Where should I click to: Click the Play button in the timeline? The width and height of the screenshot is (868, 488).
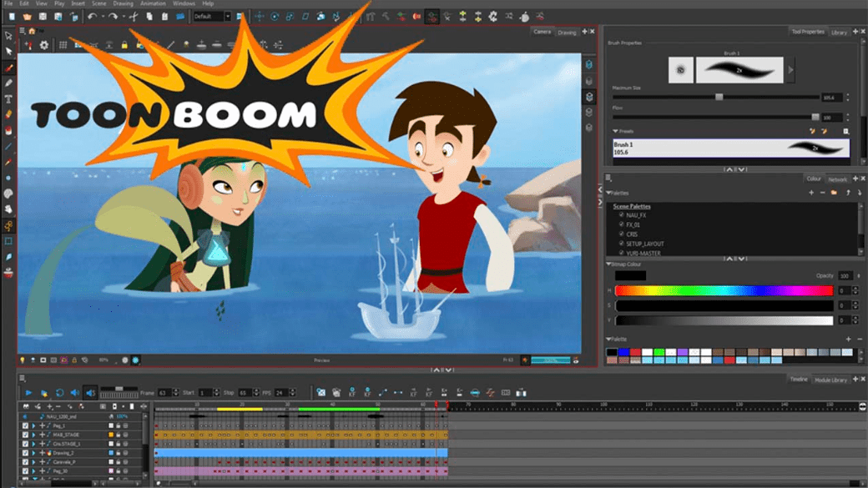29,392
